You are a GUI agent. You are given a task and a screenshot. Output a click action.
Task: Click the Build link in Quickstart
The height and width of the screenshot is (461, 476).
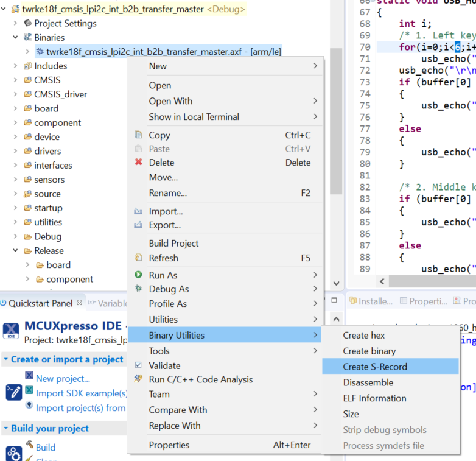pos(46,448)
